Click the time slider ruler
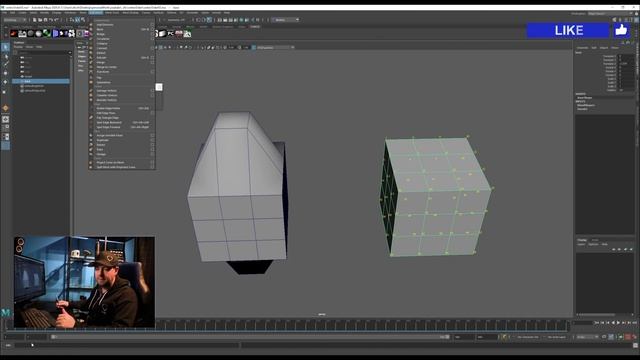Screen dimensions: 640x360 coord(286,325)
